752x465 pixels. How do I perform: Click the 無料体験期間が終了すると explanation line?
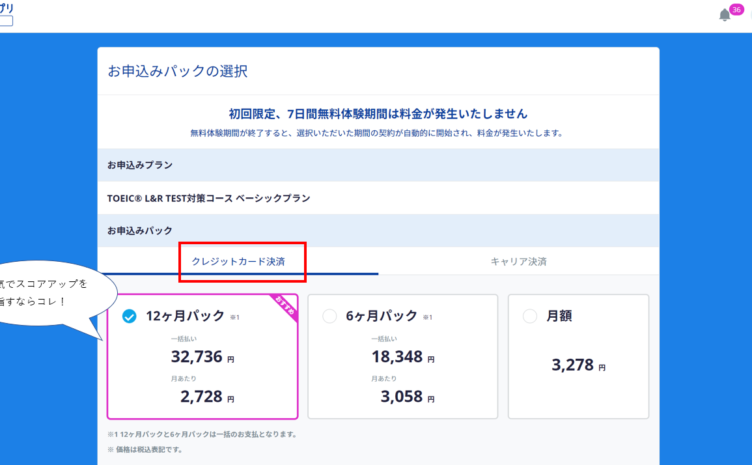[377, 133]
